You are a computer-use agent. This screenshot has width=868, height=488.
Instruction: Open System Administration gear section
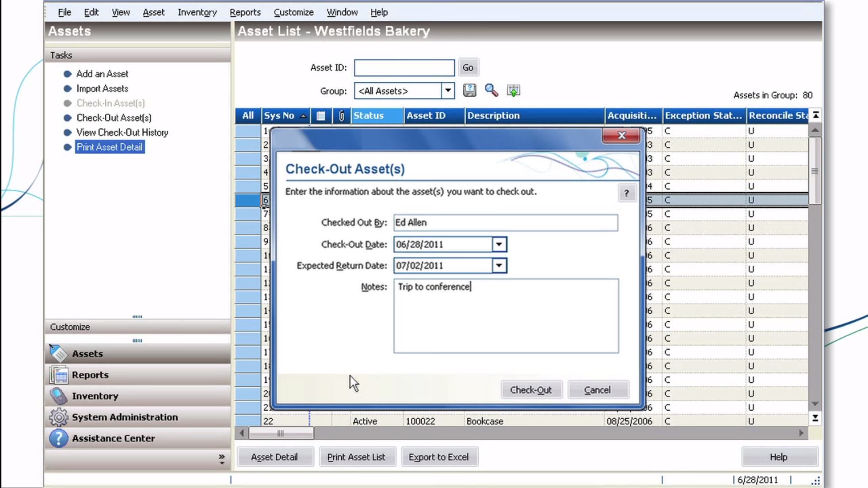(x=124, y=417)
